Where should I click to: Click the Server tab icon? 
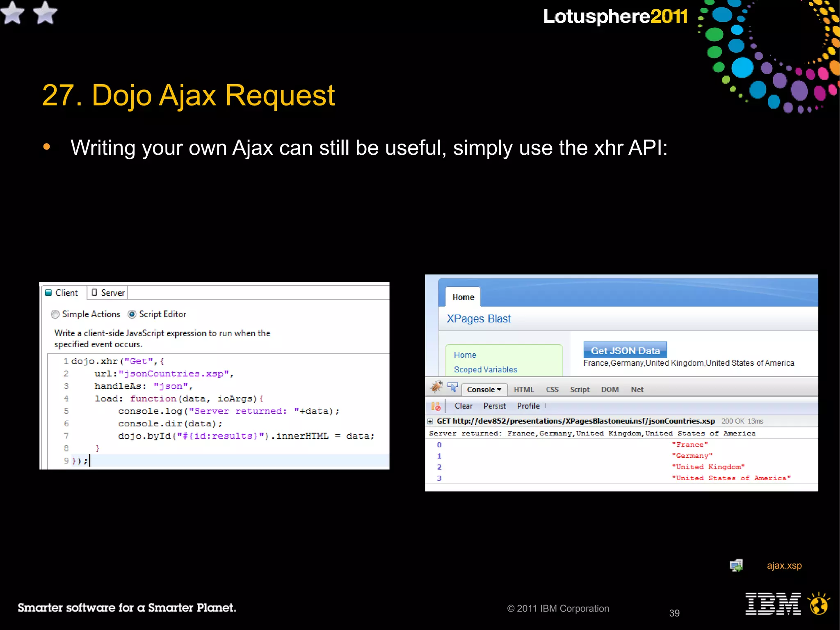click(94, 292)
